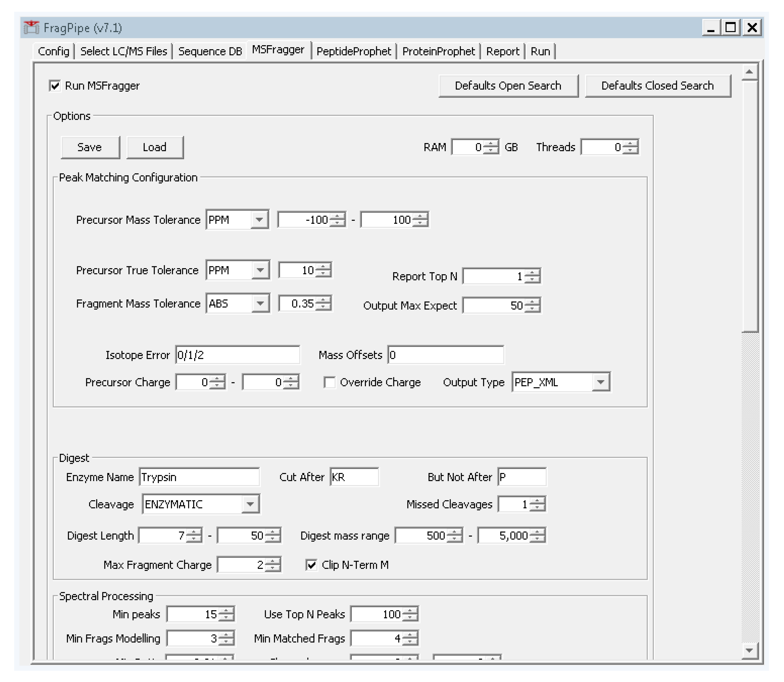Viewport: 784px width, 682px height.
Task: Increment Missed Cleavages using up arrow
Action: pyautogui.click(x=537, y=501)
